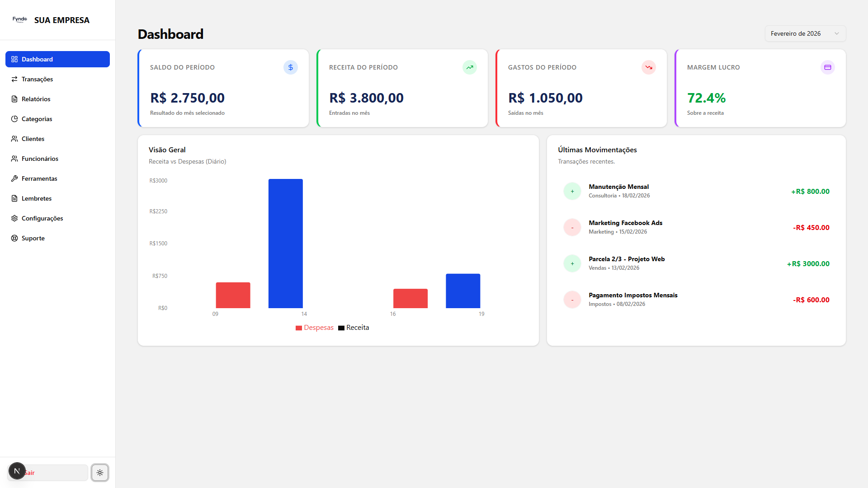Click the round N badge at bottom left
Viewport: 868px width, 488px height.
coord(17,471)
